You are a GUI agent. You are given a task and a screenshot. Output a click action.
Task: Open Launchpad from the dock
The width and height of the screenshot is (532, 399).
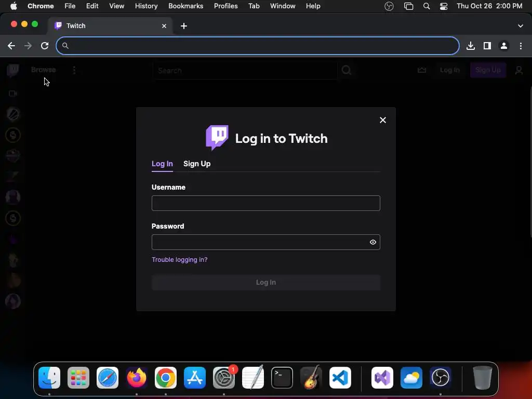(x=78, y=378)
